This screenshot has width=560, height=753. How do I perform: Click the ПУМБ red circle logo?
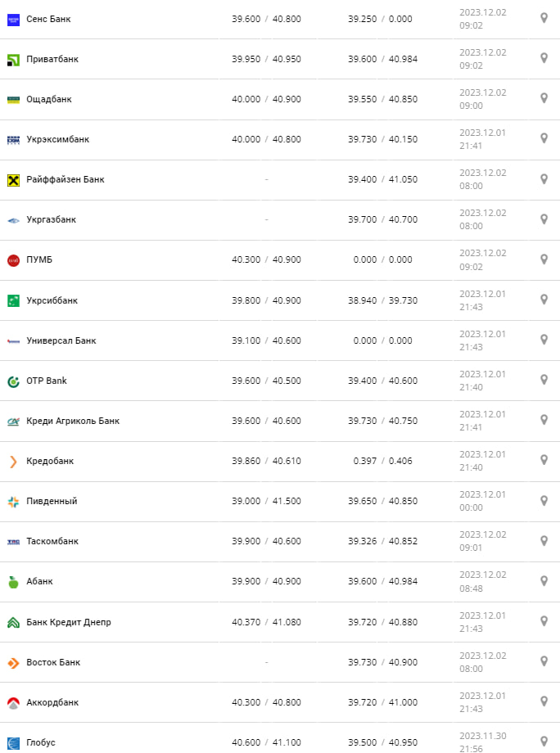(x=13, y=260)
